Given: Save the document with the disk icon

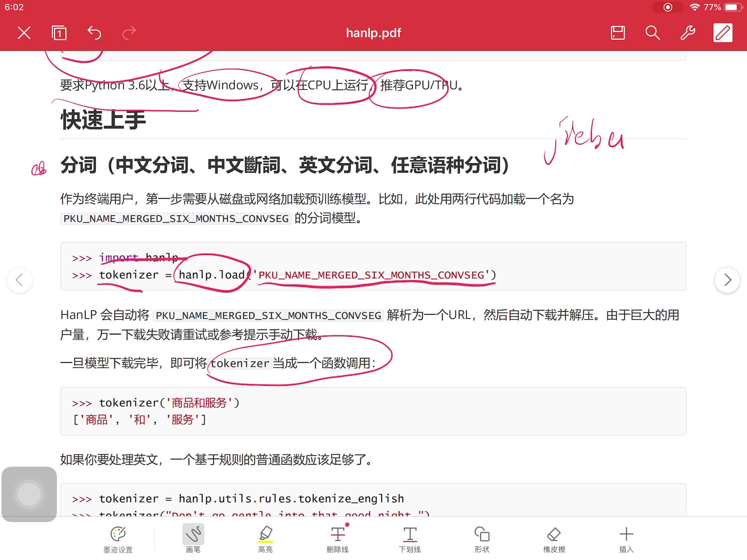Looking at the screenshot, I should pyautogui.click(x=618, y=33).
